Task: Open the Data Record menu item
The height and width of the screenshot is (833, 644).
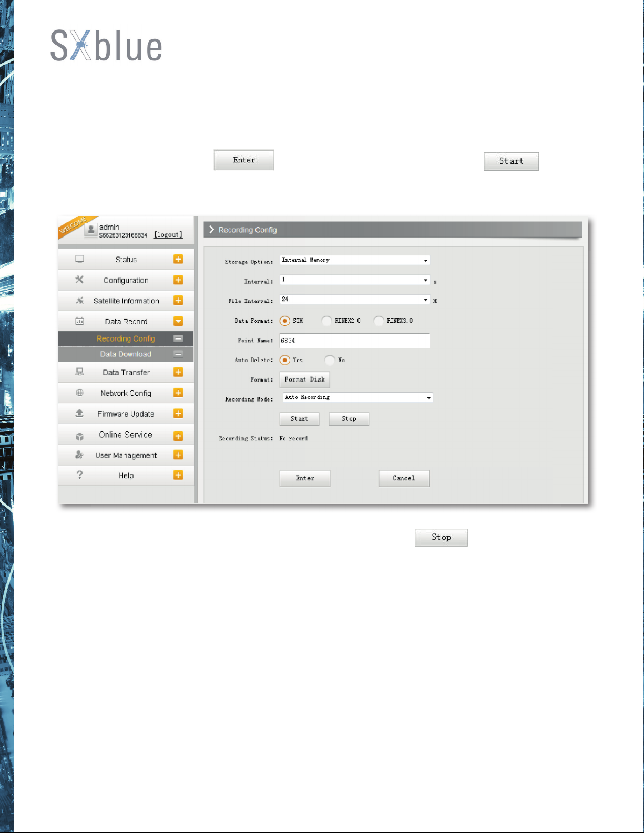Action: tap(126, 321)
